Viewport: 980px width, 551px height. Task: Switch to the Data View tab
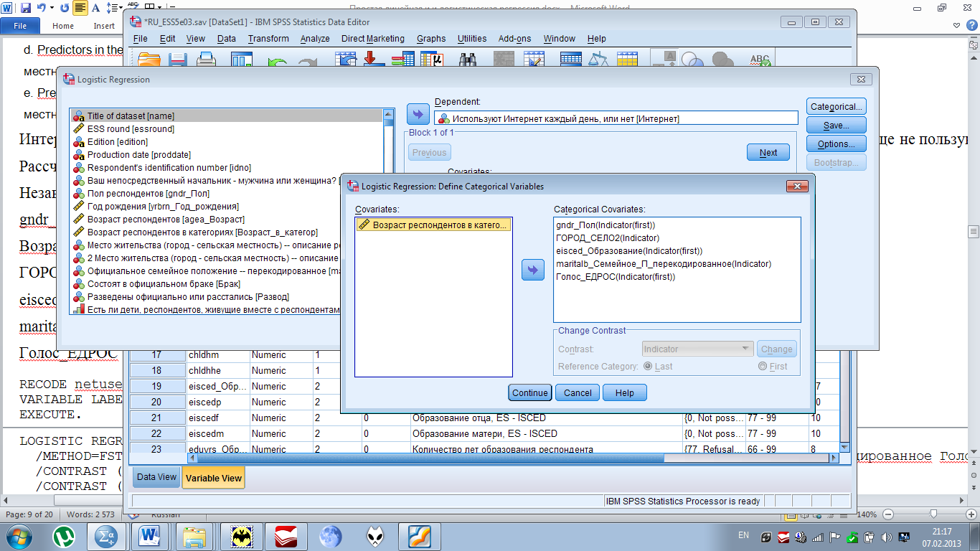[156, 476]
